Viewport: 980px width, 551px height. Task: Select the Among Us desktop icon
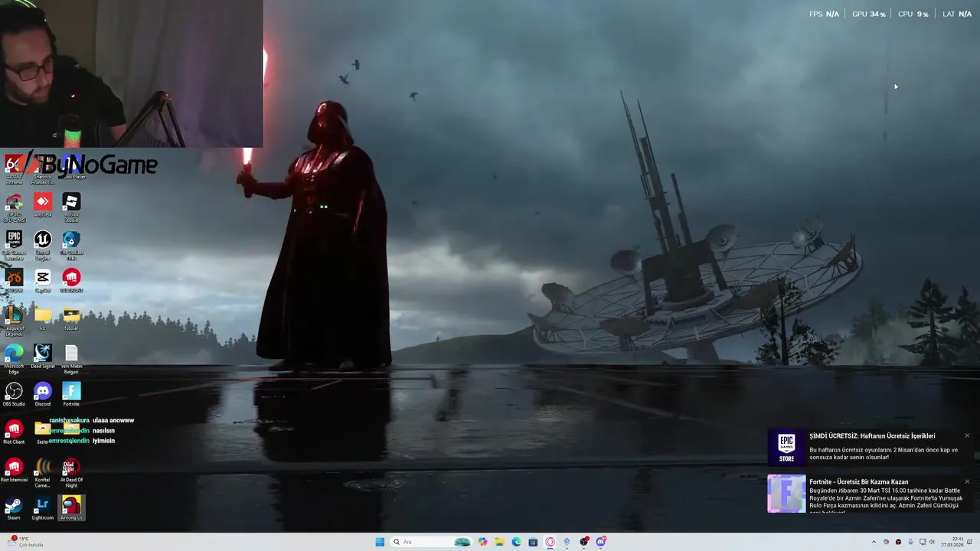click(71, 508)
